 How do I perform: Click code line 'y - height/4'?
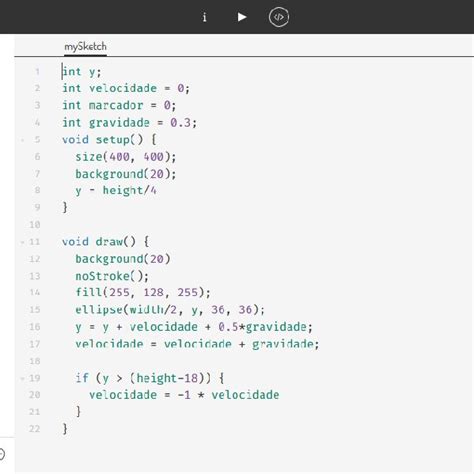[x=116, y=191]
